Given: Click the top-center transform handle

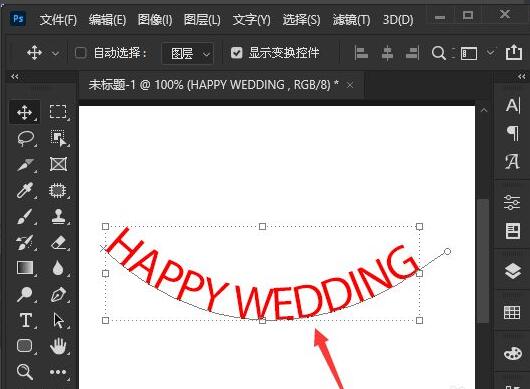Looking at the screenshot, I should click(x=262, y=226).
